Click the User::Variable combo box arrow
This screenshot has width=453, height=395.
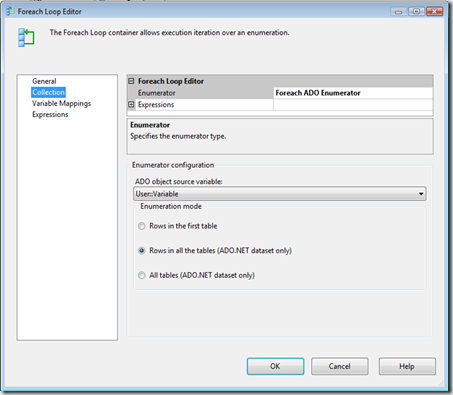pos(421,194)
